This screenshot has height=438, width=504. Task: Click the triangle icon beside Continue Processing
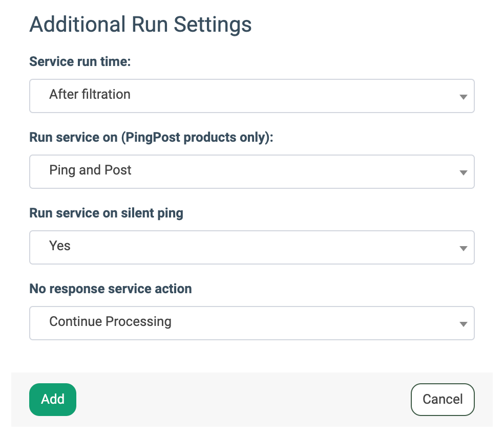(x=463, y=324)
